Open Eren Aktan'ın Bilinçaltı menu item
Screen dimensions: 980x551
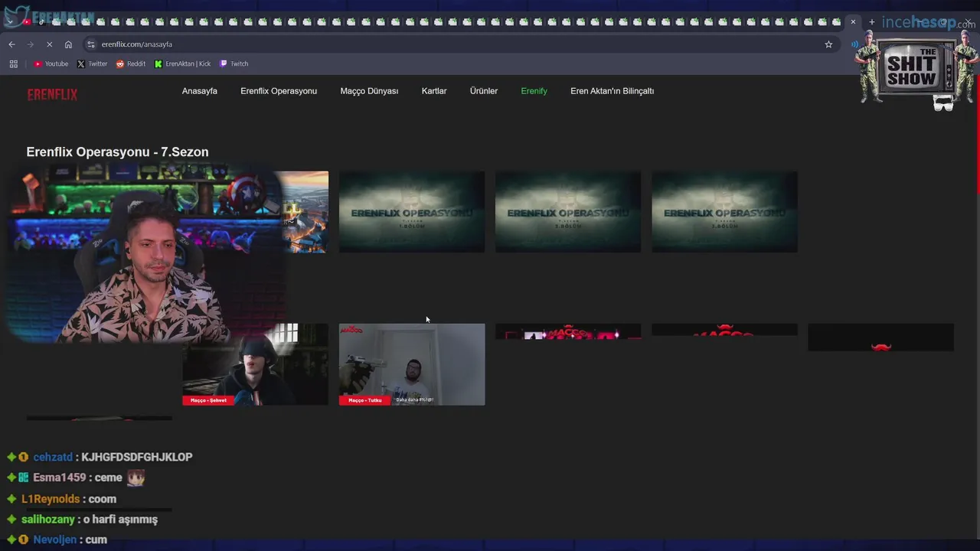pos(612,91)
